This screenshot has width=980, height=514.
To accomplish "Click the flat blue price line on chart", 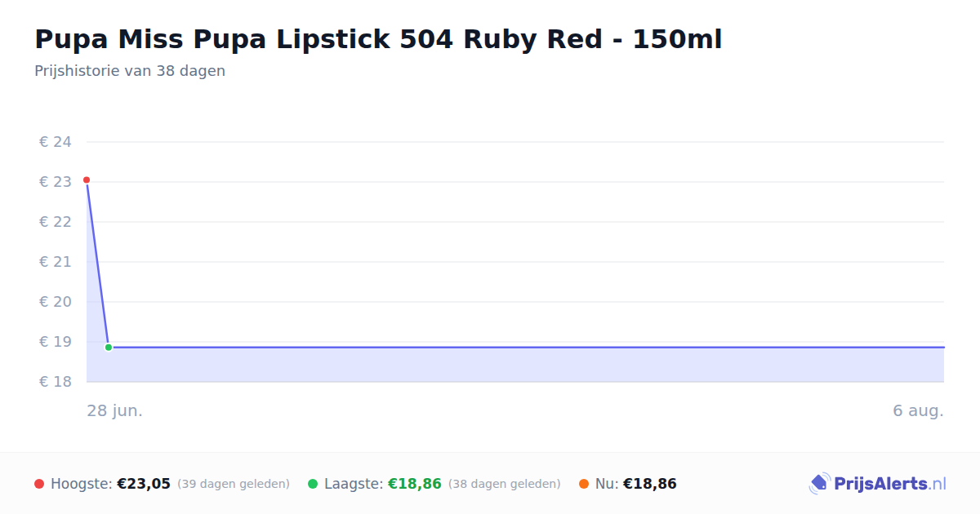I will click(527, 348).
